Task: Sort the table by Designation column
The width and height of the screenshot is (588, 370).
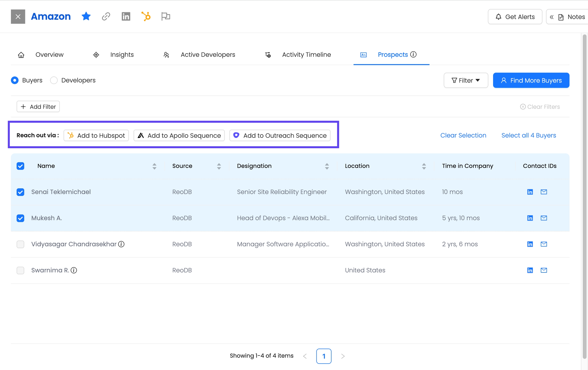Action: tap(327, 166)
